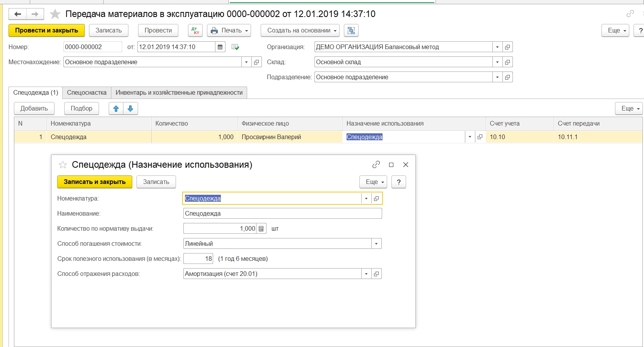Move the row down with the blue arrow

coord(130,109)
